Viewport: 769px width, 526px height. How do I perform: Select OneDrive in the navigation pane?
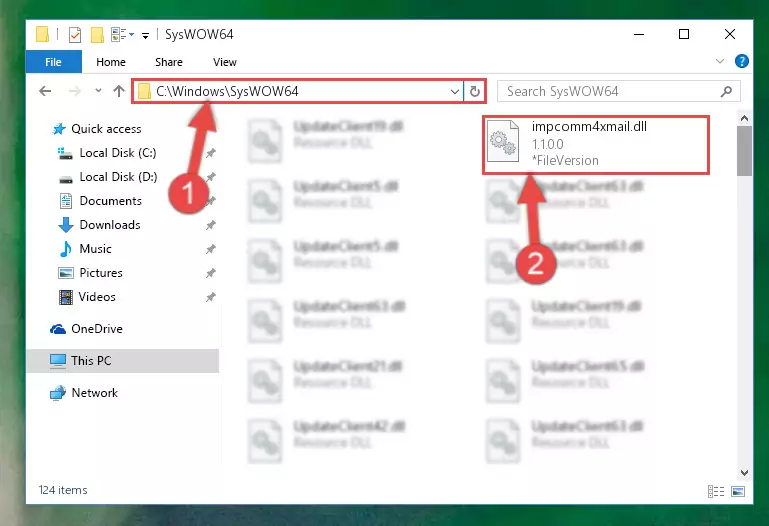[97, 329]
